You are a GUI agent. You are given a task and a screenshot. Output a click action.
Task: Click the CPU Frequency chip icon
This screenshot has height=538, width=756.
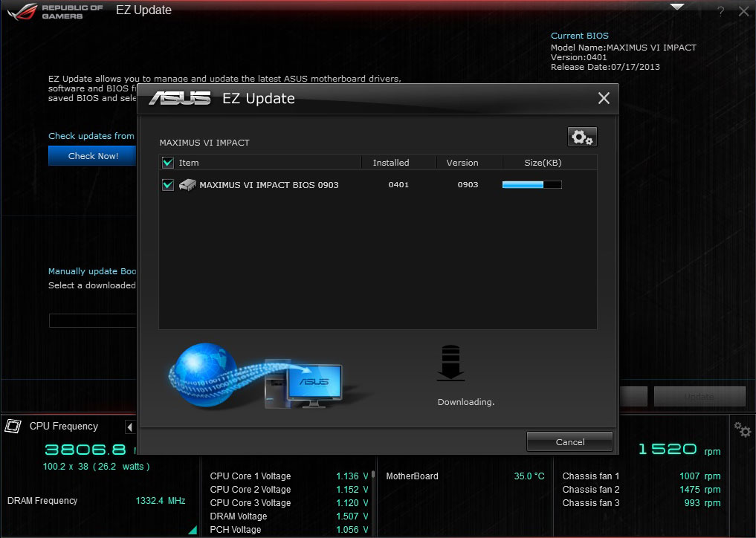pos(13,426)
